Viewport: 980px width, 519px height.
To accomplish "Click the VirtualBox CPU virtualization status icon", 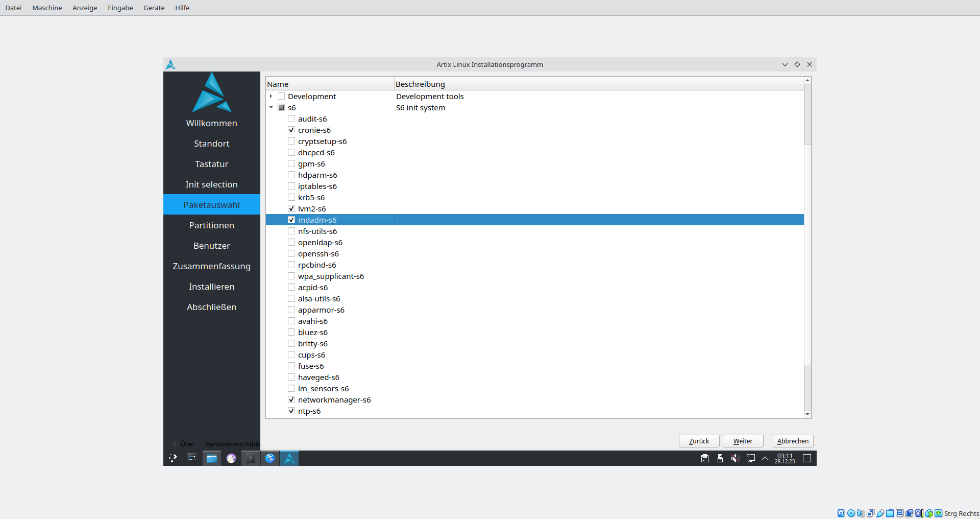I will tap(919, 513).
